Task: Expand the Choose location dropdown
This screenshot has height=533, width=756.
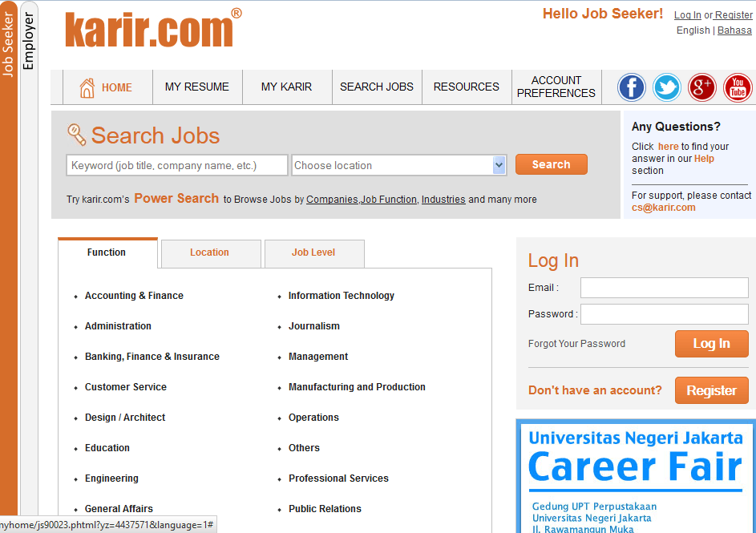Action: pyautogui.click(x=499, y=166)
